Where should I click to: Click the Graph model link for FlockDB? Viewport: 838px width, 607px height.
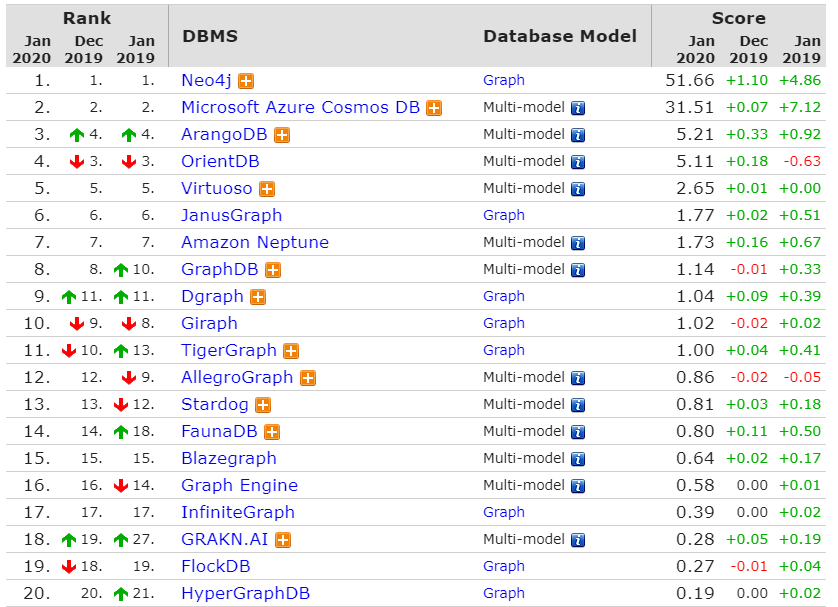pyautogui.click(x=504, y=566)
